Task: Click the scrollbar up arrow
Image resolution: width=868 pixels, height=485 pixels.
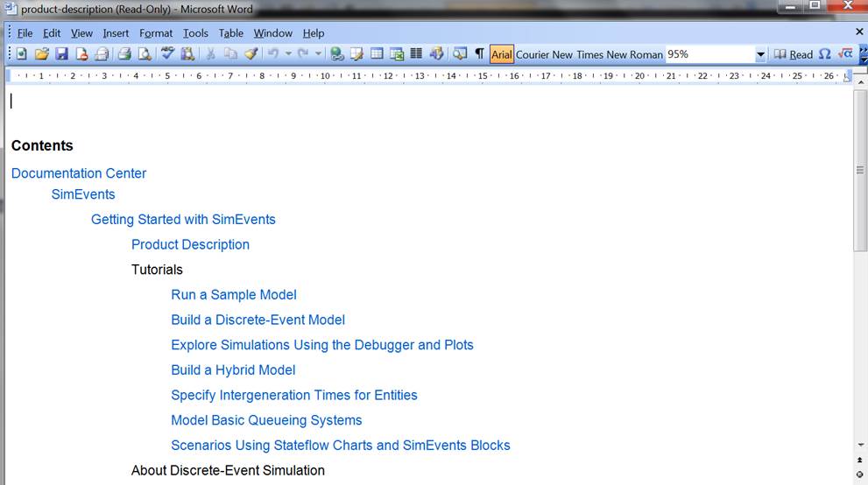Action: pos(860,82)
